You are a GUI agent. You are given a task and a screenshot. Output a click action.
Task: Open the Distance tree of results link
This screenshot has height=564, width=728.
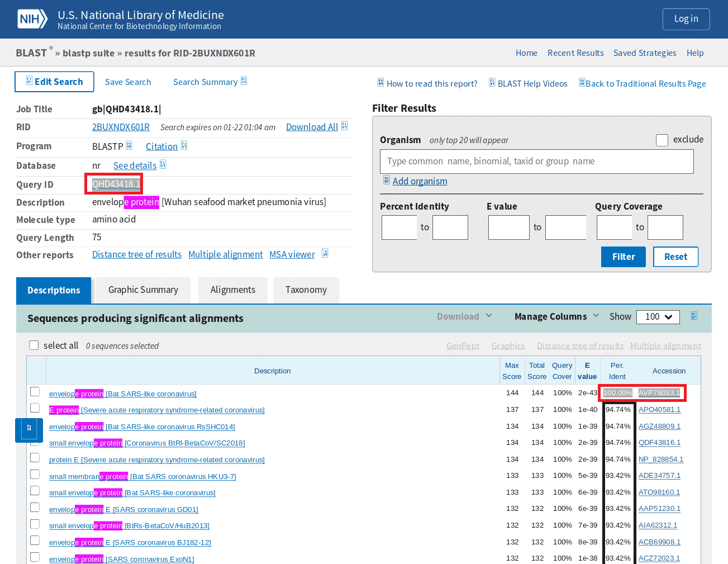(137, 255)
